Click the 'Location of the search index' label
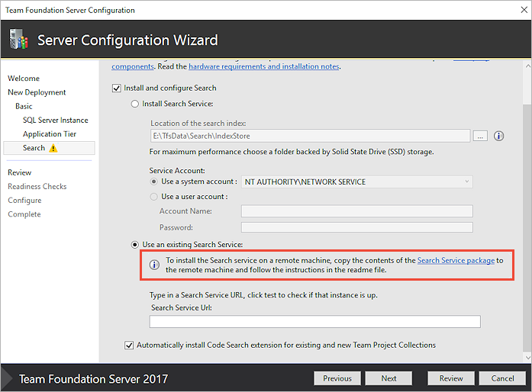532x392 pixels. [198, 123]
